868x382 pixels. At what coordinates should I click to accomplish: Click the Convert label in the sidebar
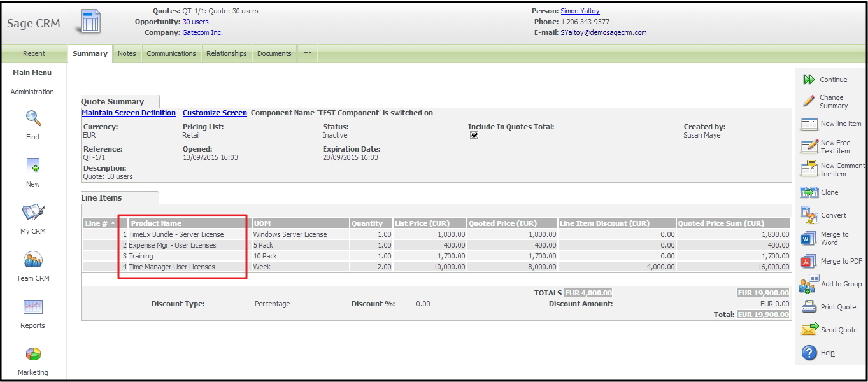coord(834,215)
